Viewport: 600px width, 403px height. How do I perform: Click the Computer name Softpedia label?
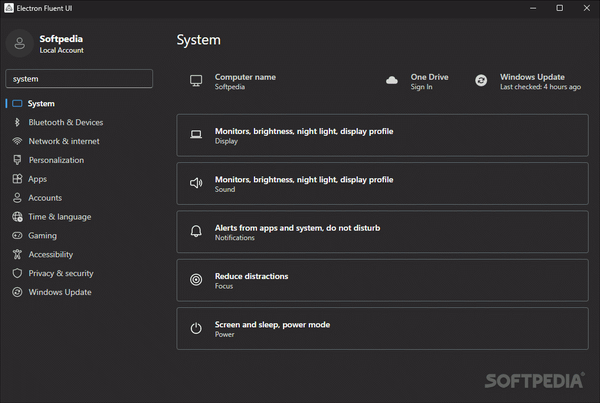tap(230, 87)
